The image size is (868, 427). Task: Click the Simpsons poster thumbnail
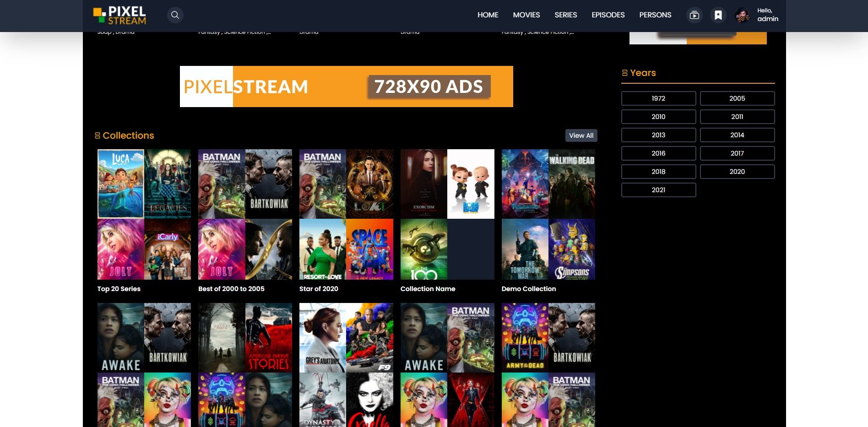pos(572,249)
